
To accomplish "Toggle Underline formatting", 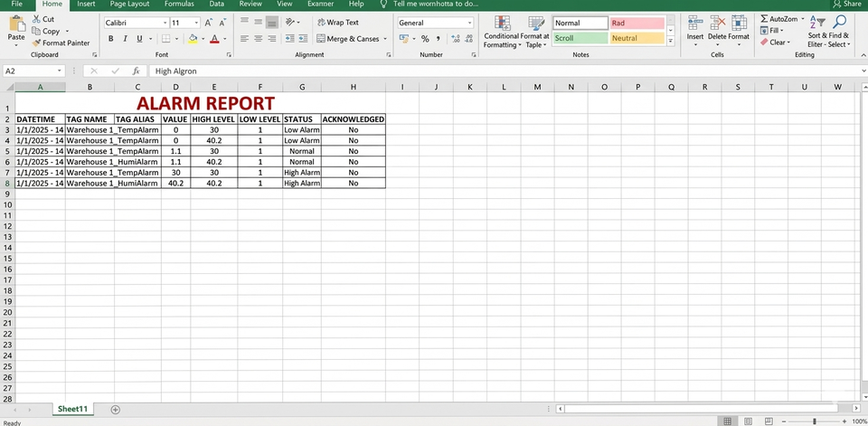I will (139, 39).
